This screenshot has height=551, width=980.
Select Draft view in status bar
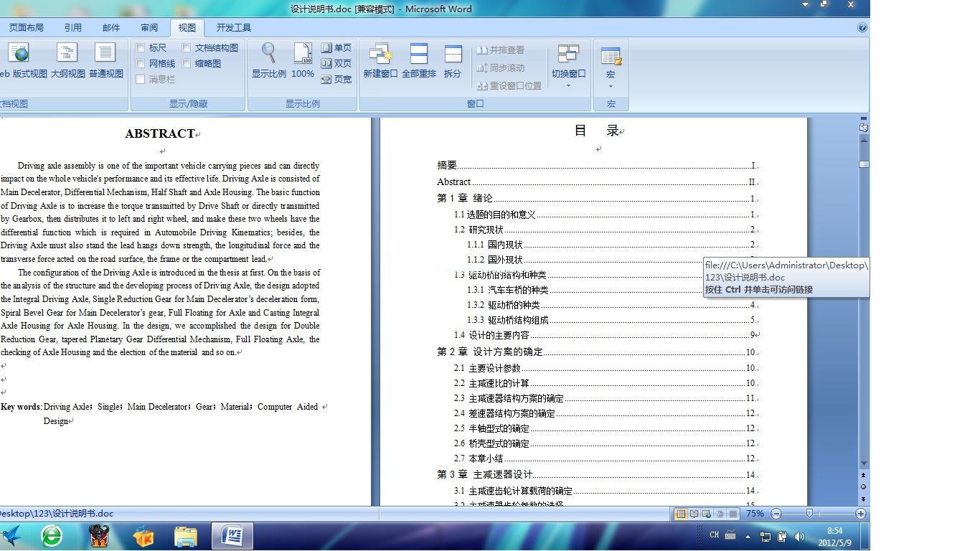732,514
